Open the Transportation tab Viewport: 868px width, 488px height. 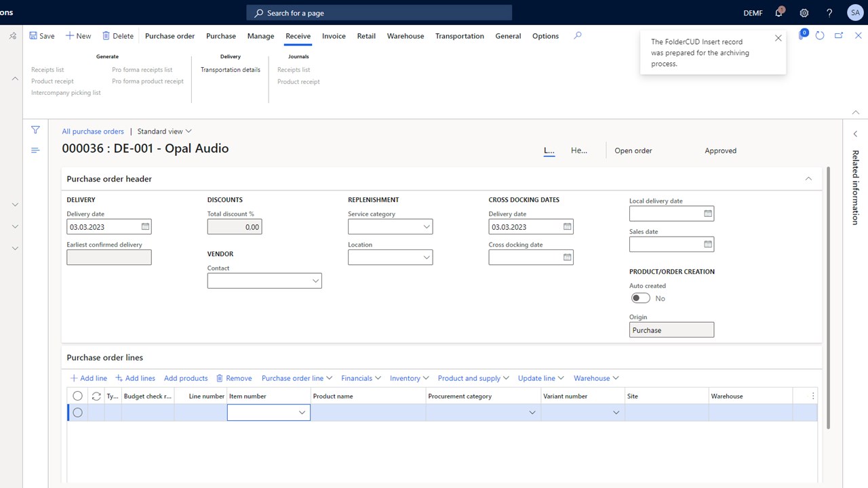pyautogui.click(x=460, y=36)
